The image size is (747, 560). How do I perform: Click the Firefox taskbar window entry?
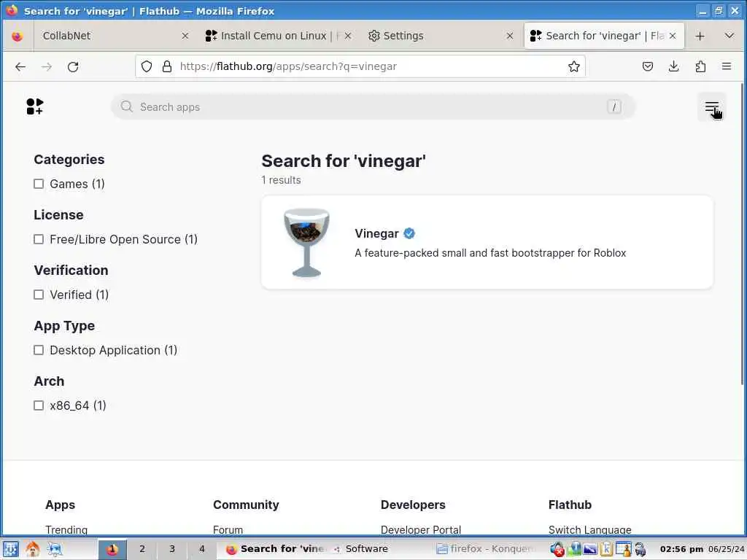pos(275,549)
